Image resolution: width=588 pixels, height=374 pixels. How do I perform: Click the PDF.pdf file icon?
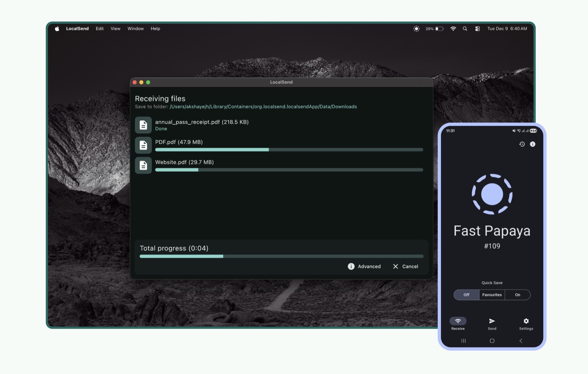(x=143, y=145)
